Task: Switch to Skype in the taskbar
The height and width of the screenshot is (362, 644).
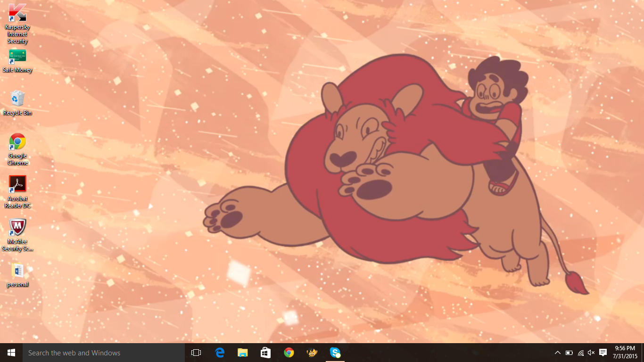Action: (335, 353)
